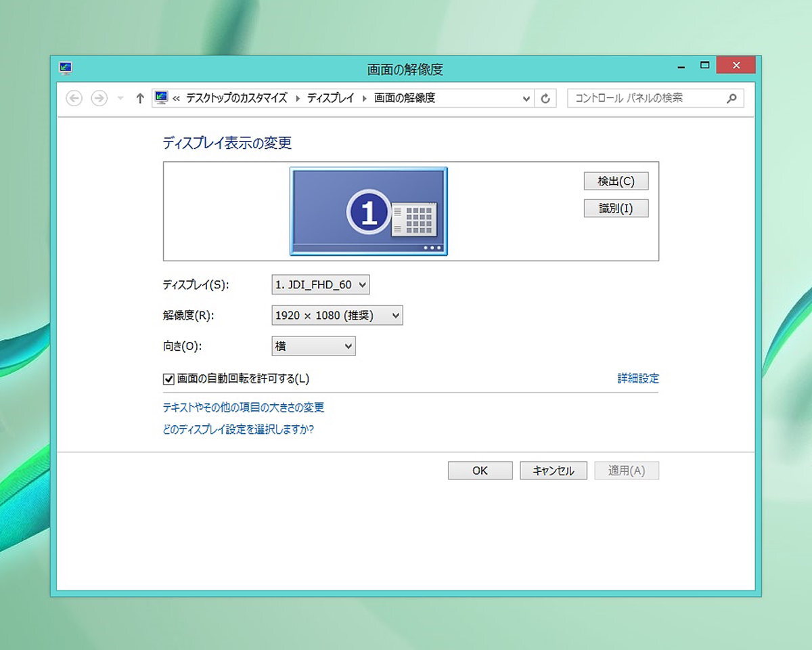
Task: Minimize the 画面の解像度 window
Action: [x=682, y=66]
